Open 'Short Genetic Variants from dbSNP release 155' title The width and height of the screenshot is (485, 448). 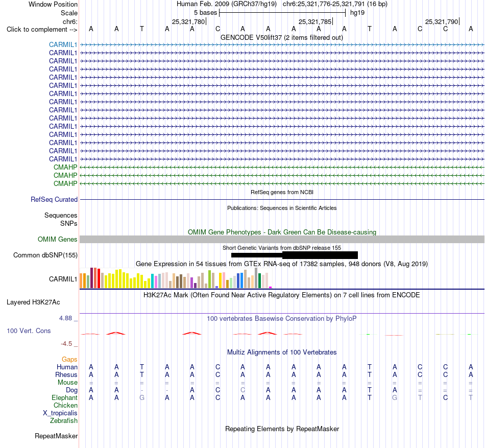click(282, 248)
